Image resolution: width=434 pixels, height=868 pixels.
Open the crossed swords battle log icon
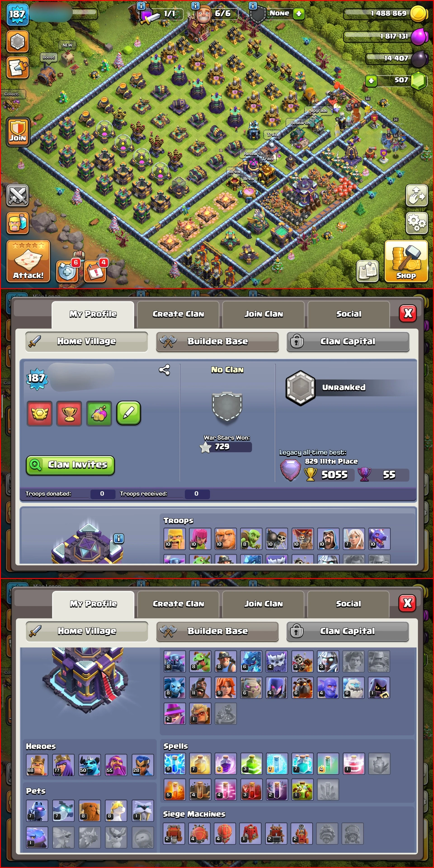[18, 195]
